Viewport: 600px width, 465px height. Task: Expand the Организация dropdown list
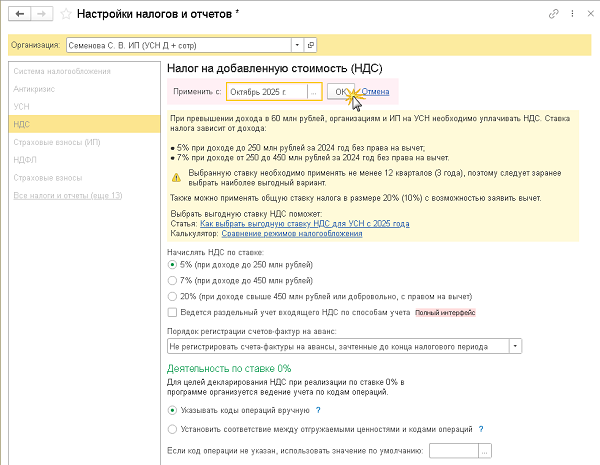297,45
